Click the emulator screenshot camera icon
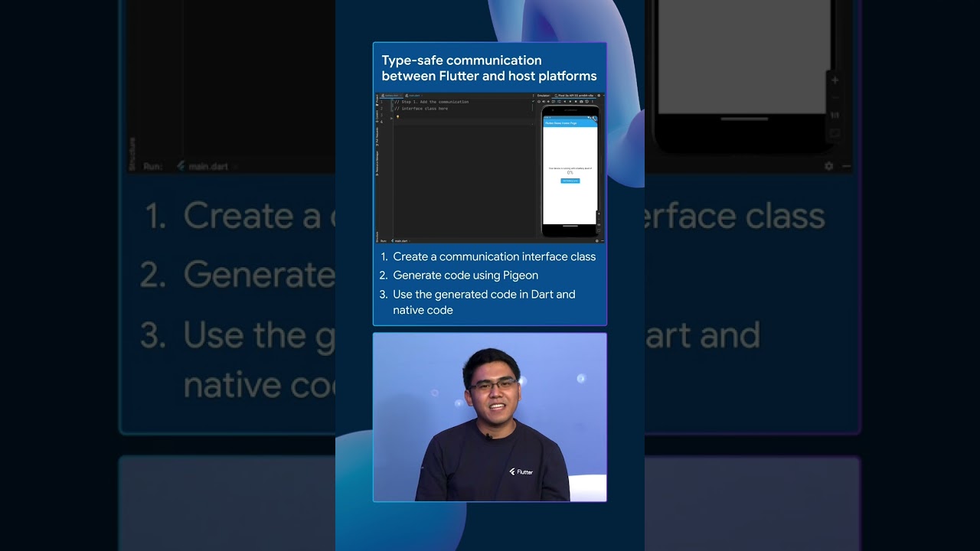Image resolution: width=980 pixels, height=551 pixels. coord(581,102)
